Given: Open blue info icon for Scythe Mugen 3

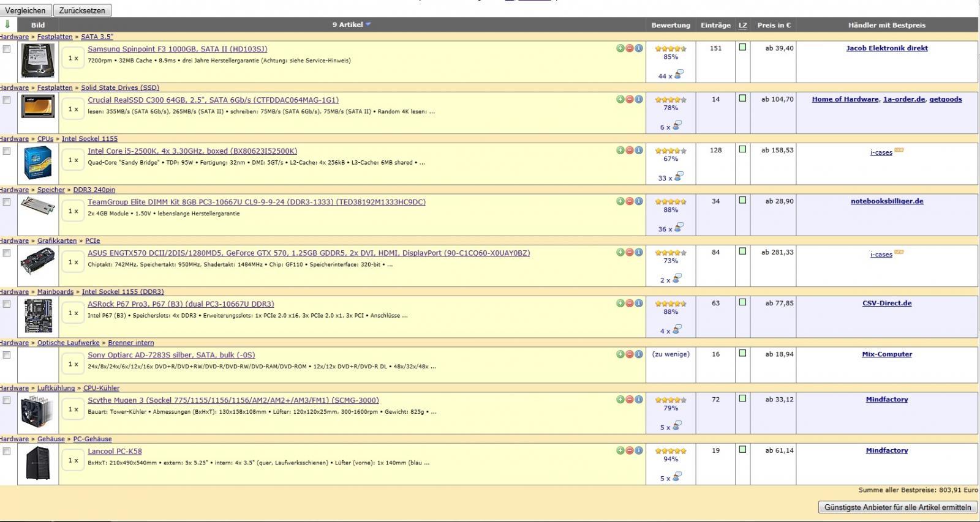Looking at the screenshot, I should (x=639, y=400).
